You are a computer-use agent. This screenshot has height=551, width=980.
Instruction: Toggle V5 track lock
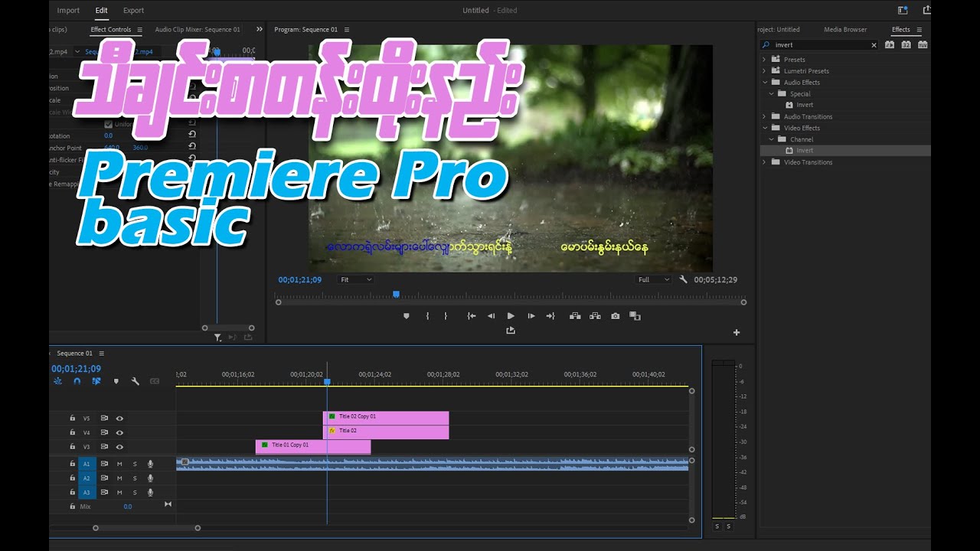(73, 419)
